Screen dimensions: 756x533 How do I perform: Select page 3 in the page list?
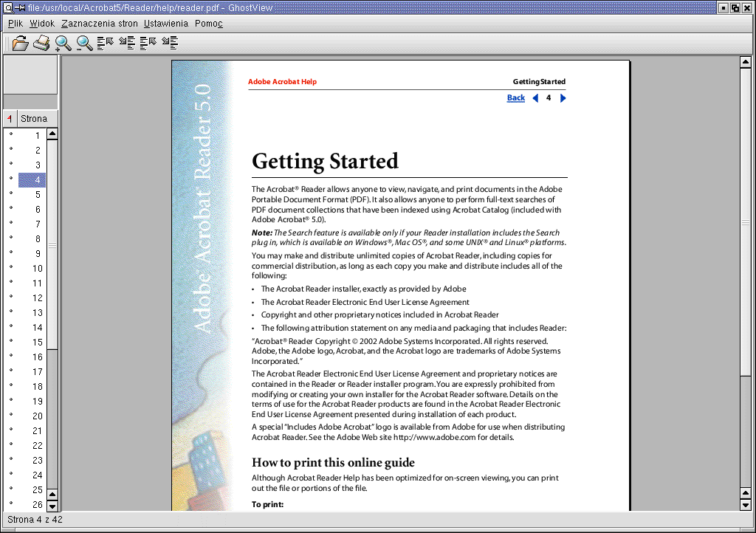click(32, 165)
